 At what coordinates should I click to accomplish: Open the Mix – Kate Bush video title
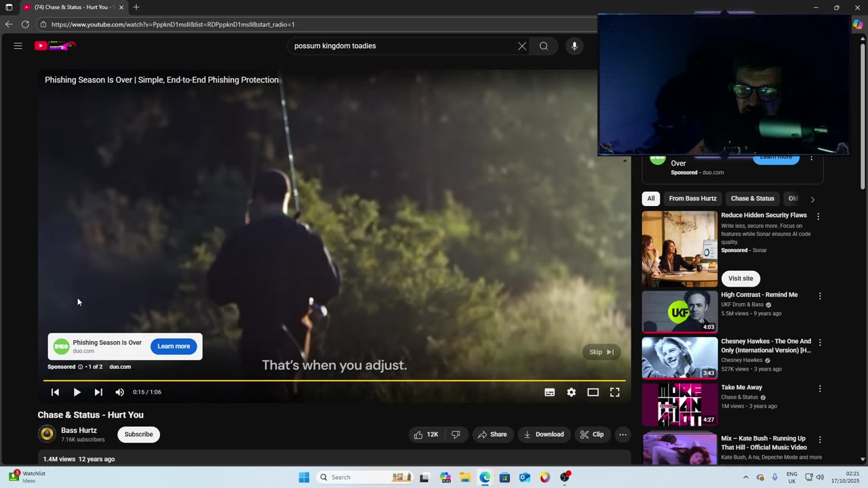tap(764, 443)
